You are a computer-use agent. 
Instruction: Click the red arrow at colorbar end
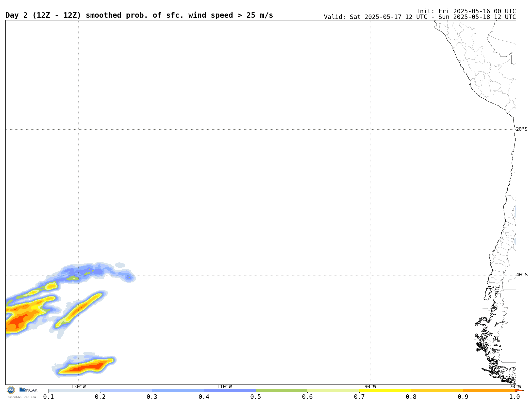519,390
